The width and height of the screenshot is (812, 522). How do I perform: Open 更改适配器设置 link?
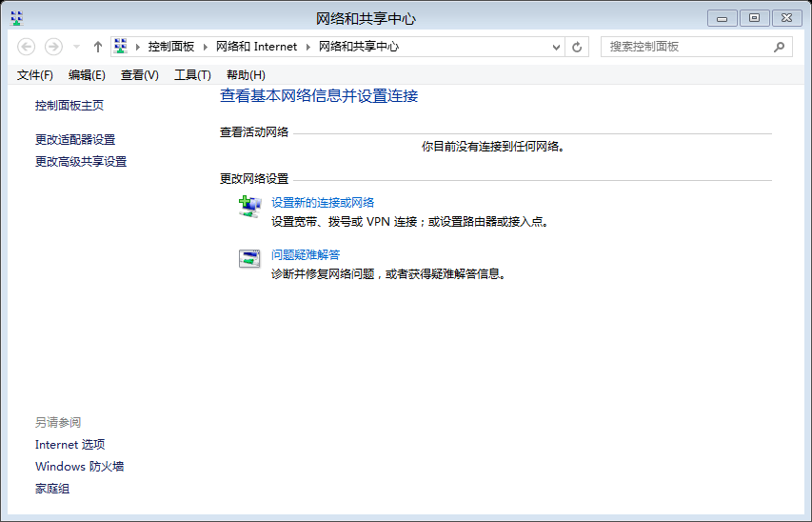tap(75, 140)
